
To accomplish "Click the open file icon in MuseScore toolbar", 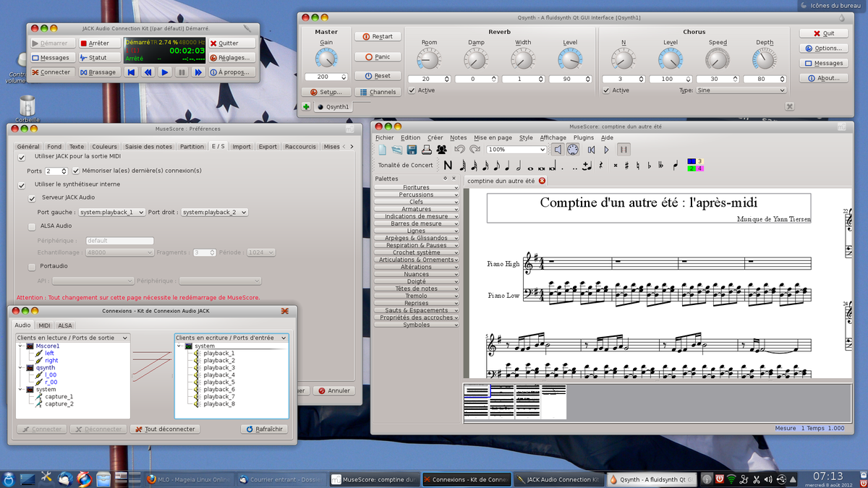I will [396, 150].
